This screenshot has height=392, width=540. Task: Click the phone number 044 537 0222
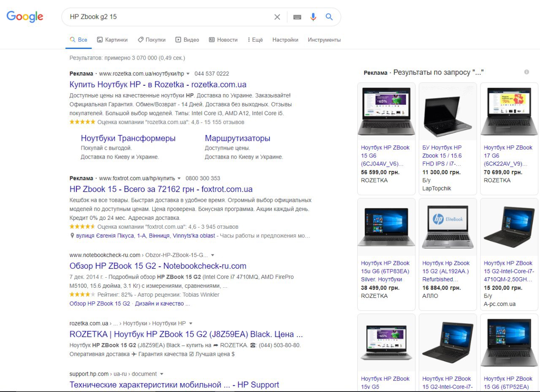[212, 73]
